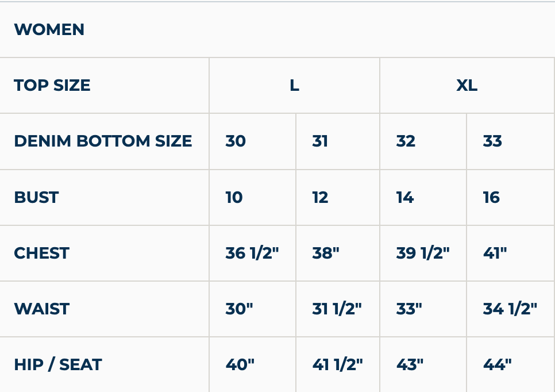Click the BUST row label
This screenshot has width=555, height=392.
coord(36,198)
